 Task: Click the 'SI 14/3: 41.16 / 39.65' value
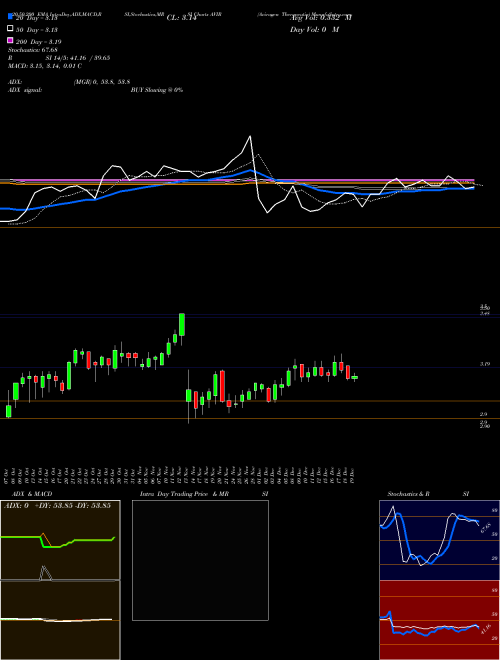(78, 58)
